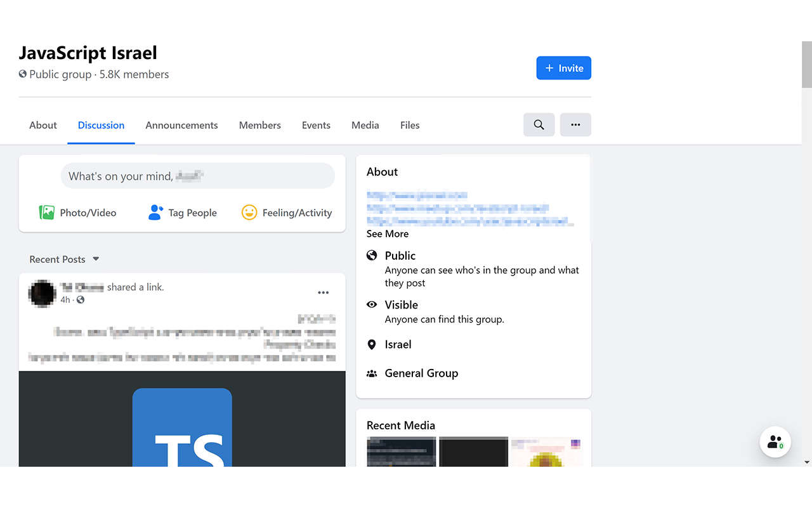Click the Invite button

[x=563, y=67]
